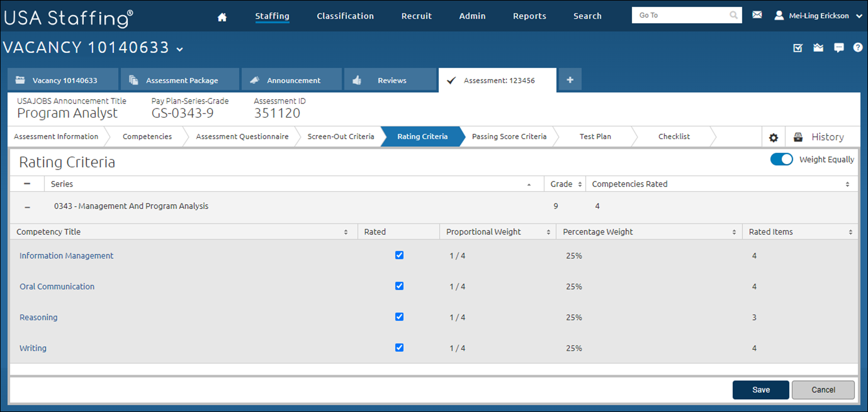Open the Reports menu
868x412 pixels.
[x=529, y=16]
